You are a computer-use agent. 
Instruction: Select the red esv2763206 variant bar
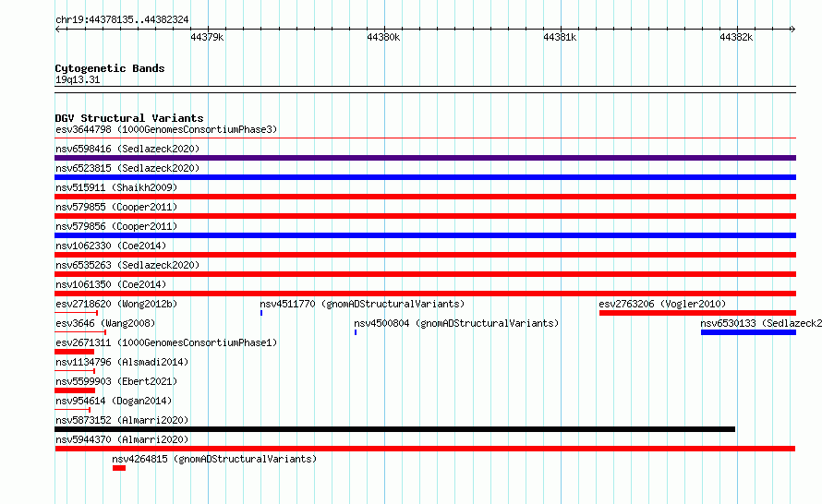pos(697,313)
